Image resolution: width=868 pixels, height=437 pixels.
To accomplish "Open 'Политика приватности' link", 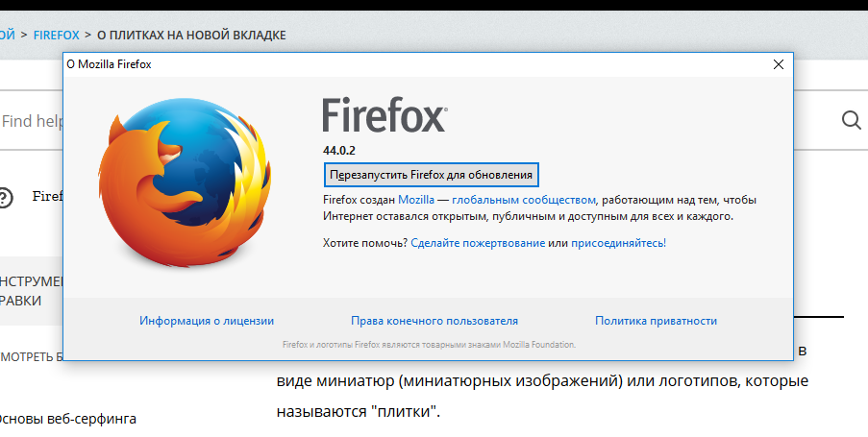I will click(656, 321).
